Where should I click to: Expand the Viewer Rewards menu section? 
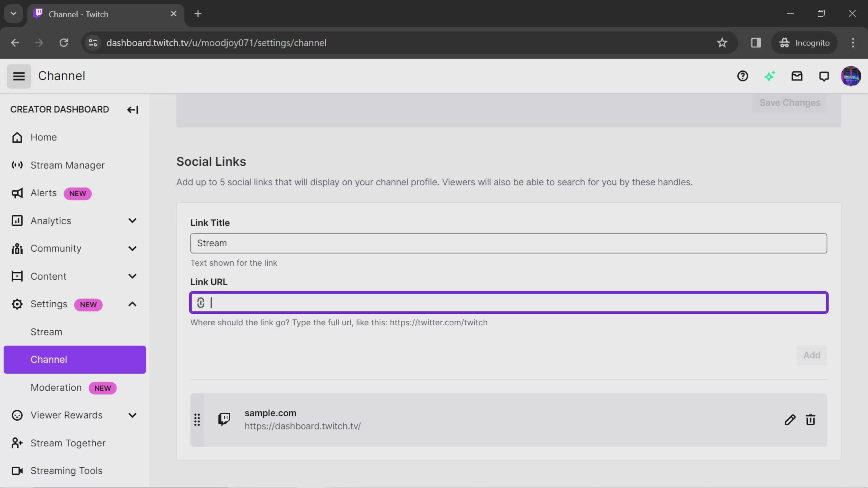132,415
